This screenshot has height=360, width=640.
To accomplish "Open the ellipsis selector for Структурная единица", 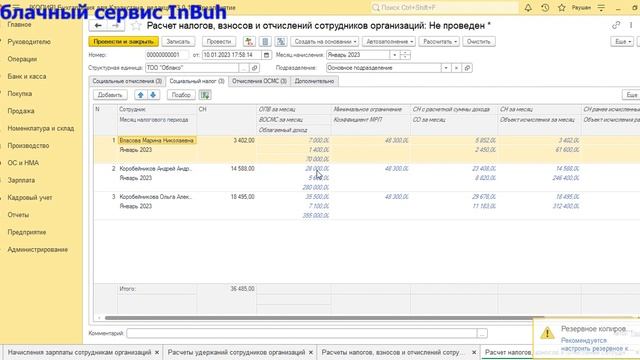I will (244, 68).
